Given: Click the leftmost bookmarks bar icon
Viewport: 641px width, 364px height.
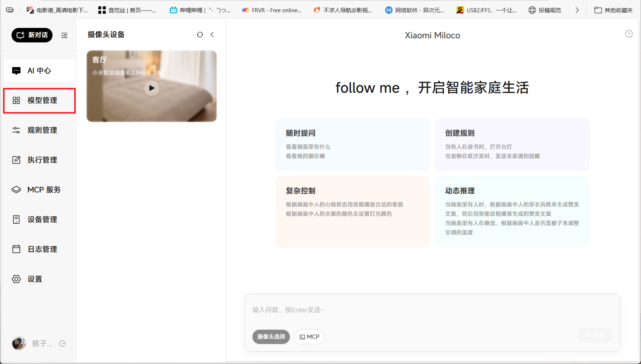Looking at the screenshot, I should click(x=10, y=10).
